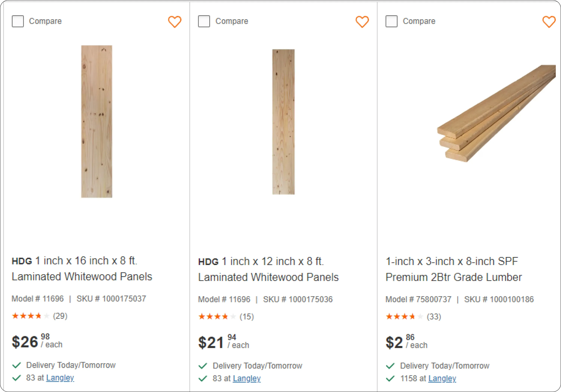Open the 16 inch Whitewood Panel product image
This screenshot has width=561, height=392.
[97, 121]
